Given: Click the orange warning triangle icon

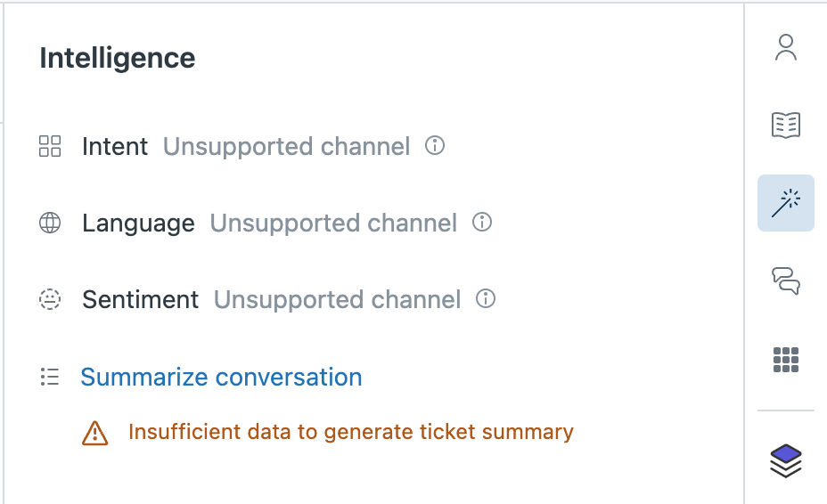Looking at the screenshot, I should (x=94, y=433).
